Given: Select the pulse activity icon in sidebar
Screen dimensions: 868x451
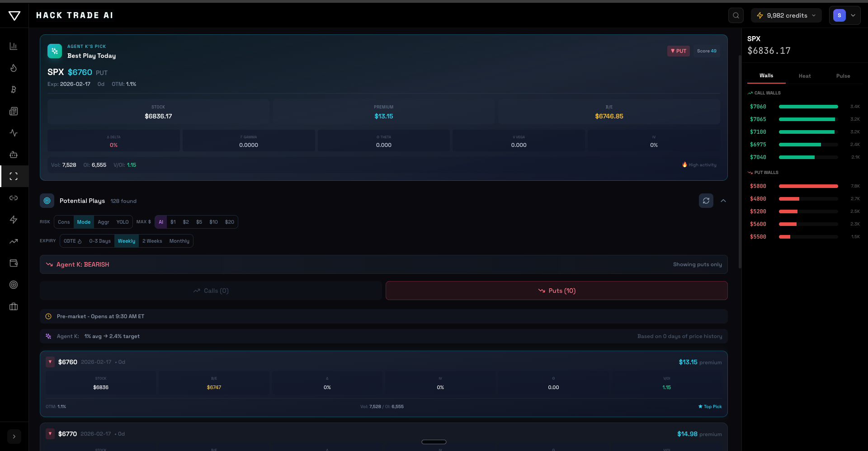Looking at the screenshot, I should tap(14, 133).
